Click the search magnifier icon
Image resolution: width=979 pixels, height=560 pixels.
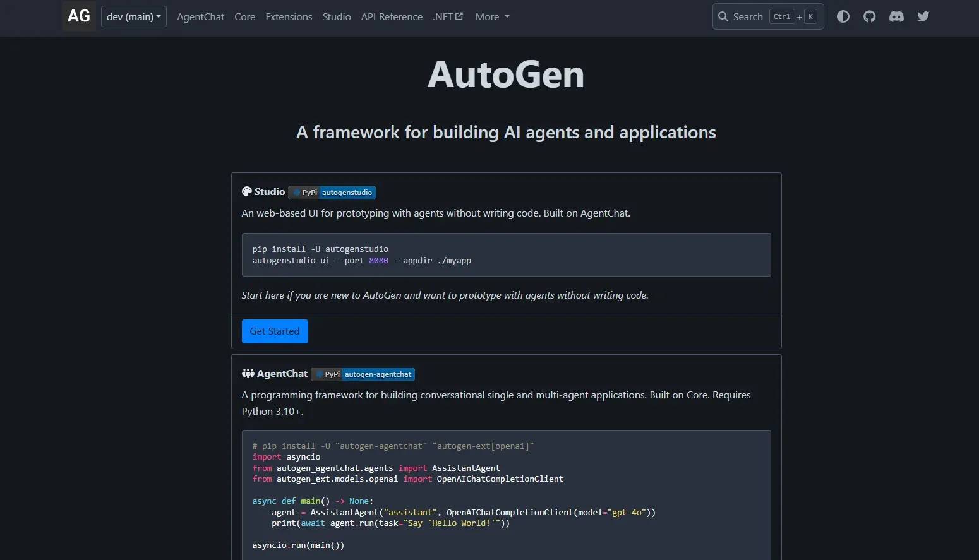(723, 16)
